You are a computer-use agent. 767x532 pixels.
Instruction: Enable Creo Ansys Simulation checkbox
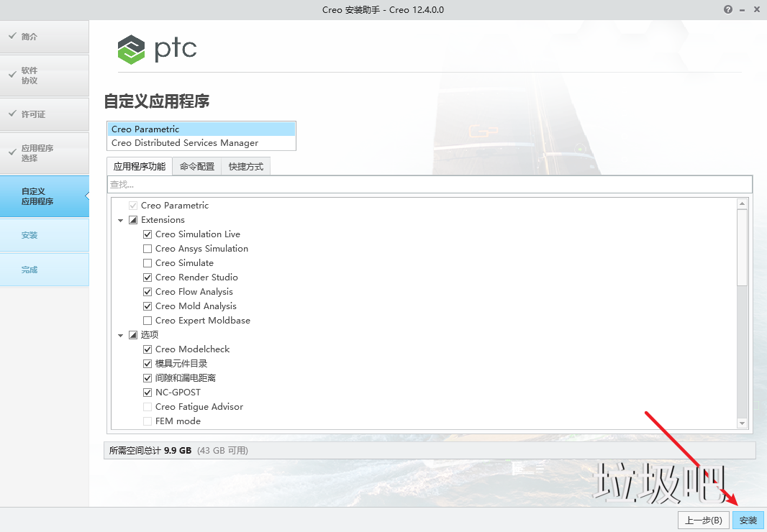coord(147,249)
